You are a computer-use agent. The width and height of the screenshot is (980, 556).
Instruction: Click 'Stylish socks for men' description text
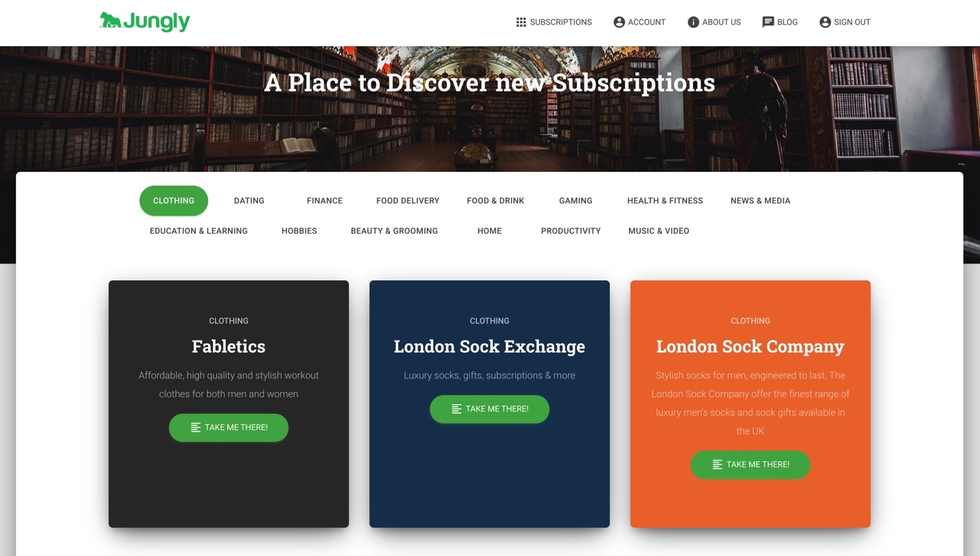pyautogui.click(x=751, y=403)
